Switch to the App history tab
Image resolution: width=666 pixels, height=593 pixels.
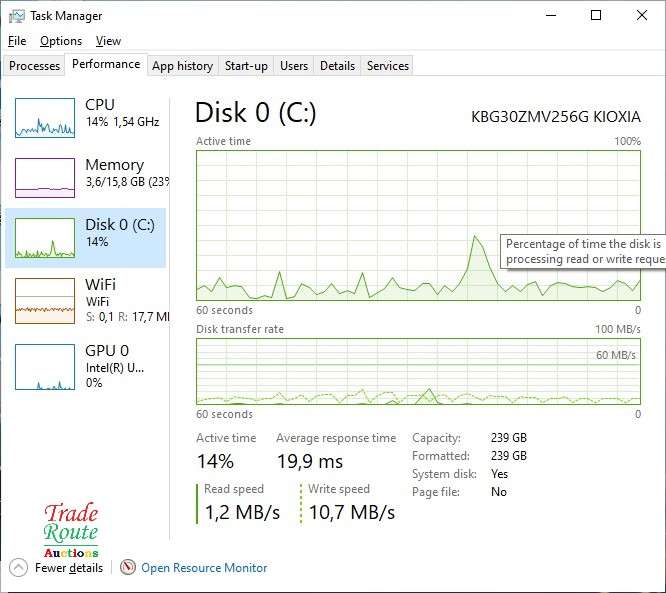[182, 66]
